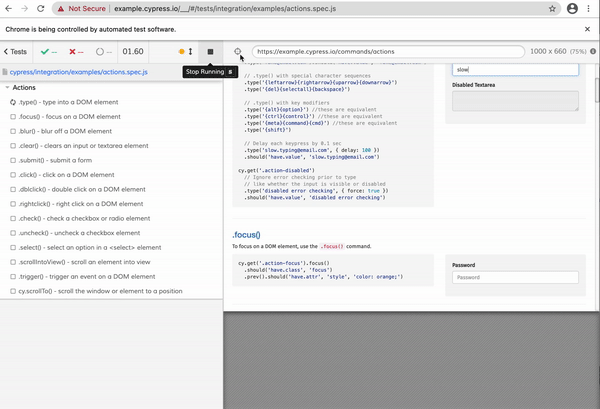Click the Password input field
The image size is (600, 409).
coord(515,277)
